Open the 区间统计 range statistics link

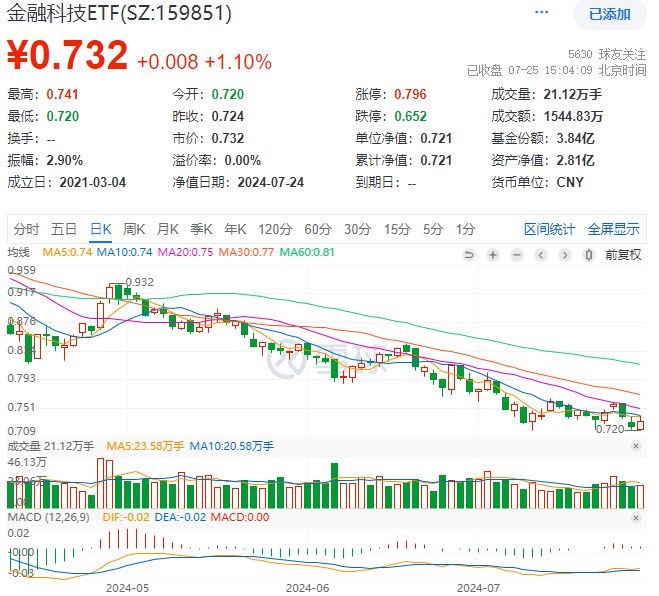[549, 229]
